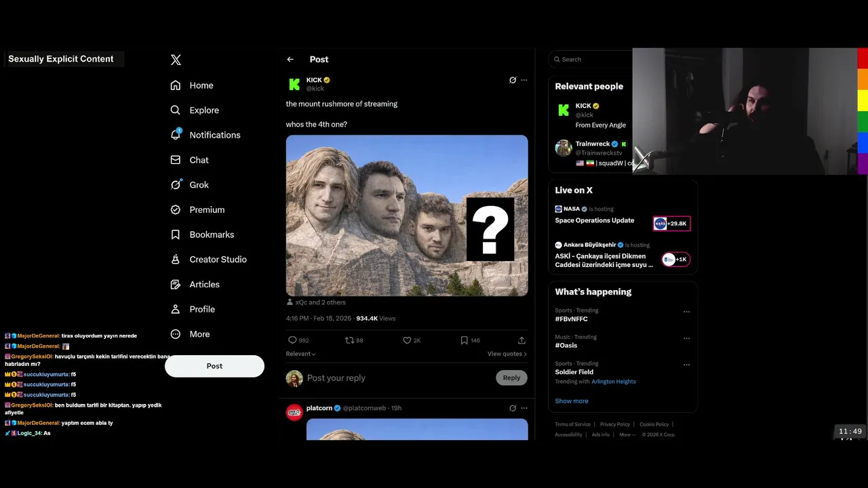The image size is (868, 488).
Task: Go to Home in sidebar
Action: pos(192,85)
